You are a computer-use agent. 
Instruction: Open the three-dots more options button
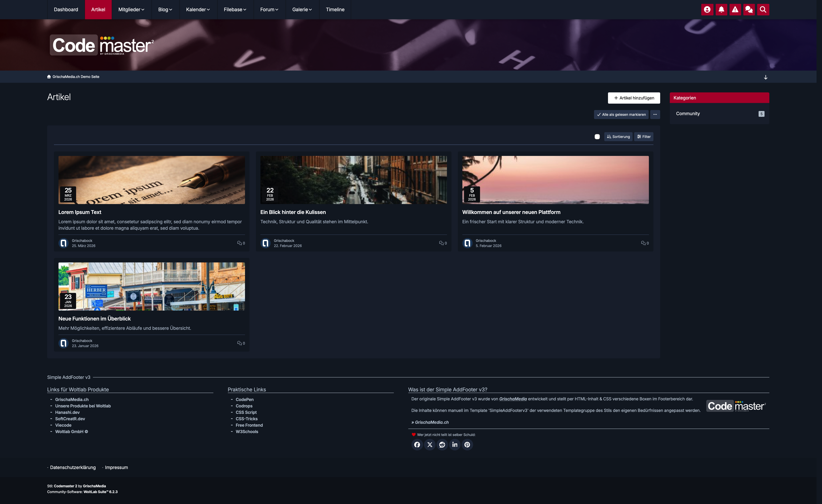(655, 114)
